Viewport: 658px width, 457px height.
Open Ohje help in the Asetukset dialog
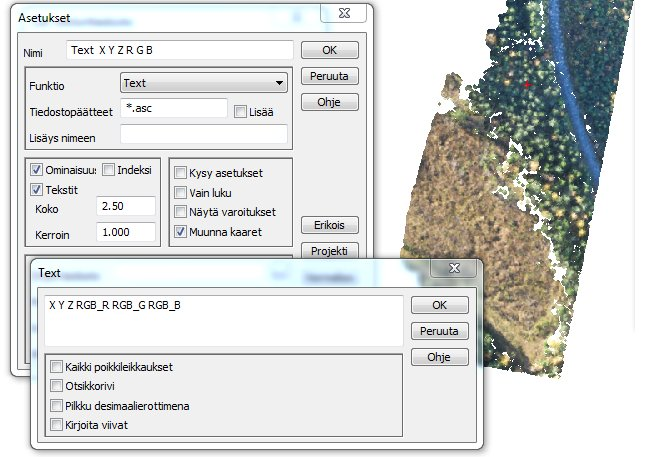click(x=330, y=102)
